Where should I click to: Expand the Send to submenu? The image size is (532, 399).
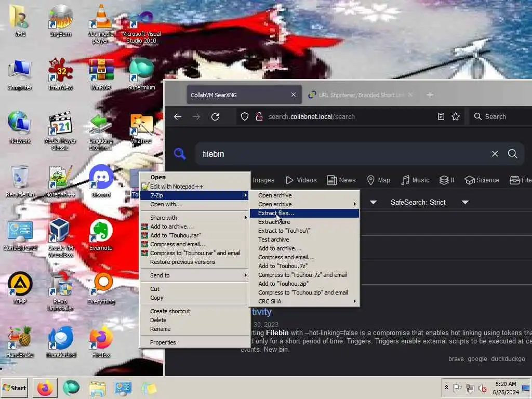point(195,275)
